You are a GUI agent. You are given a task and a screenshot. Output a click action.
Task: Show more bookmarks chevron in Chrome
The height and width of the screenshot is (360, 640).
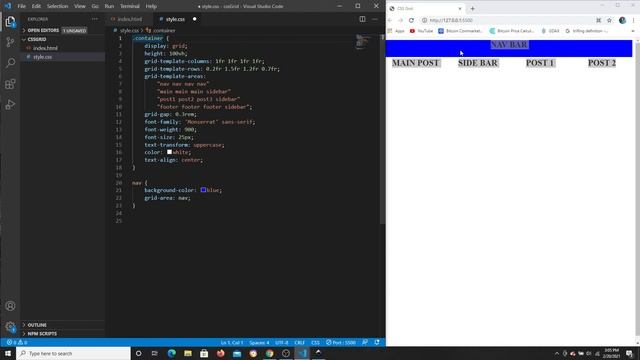coord(633,31)
